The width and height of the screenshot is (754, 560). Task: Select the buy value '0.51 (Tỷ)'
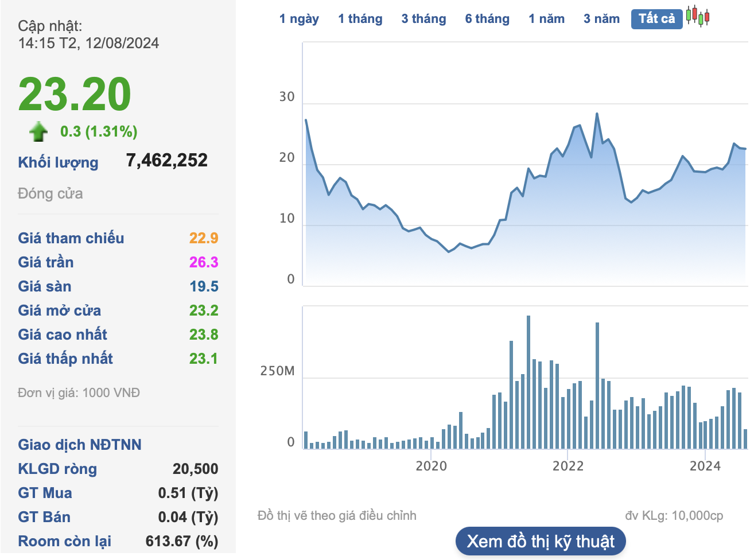(188, 493)
